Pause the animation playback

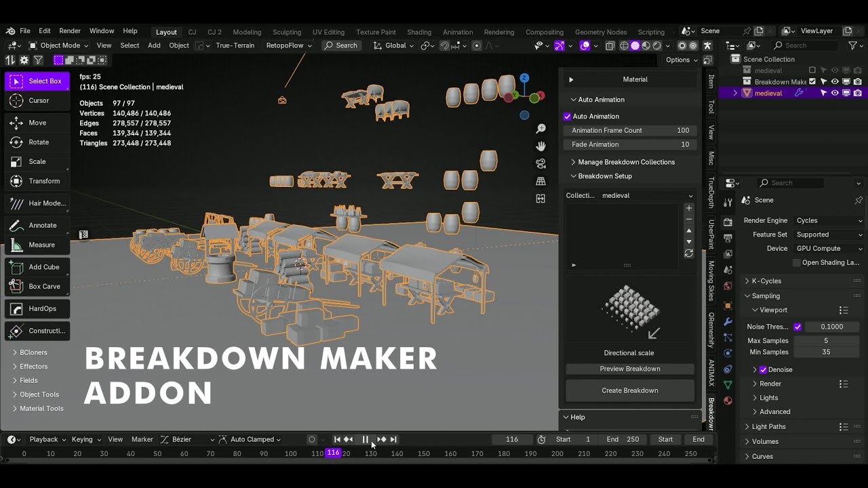tap(365, 439)
